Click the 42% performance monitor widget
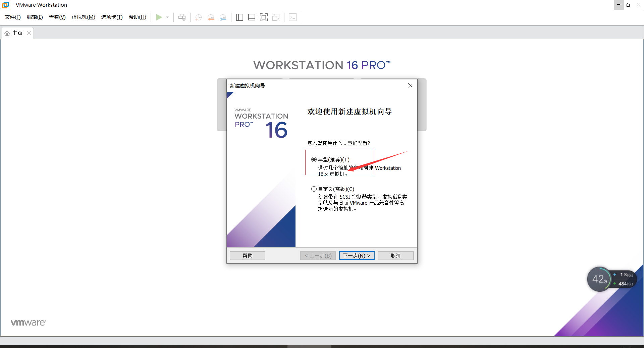This screenshot has width=644, height=348. 599,279
